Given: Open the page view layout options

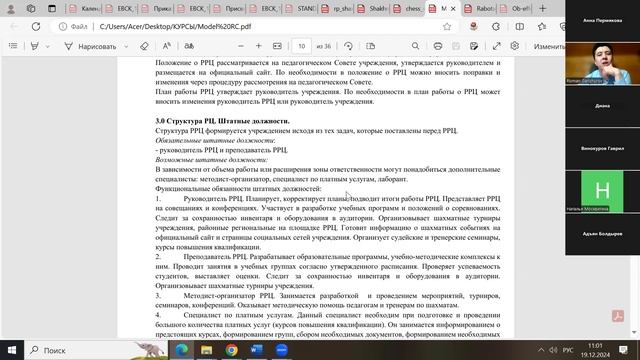Looking at the screenshot, I should (x=370, y=46).
